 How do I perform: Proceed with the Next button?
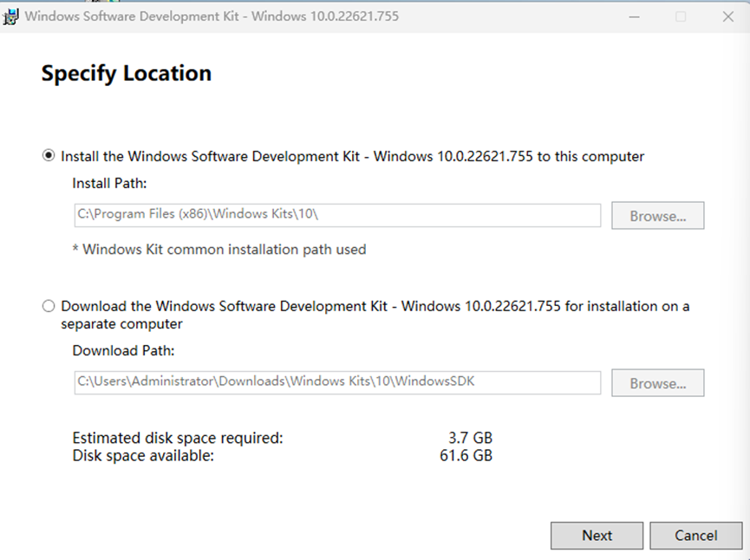coord(597,536)
